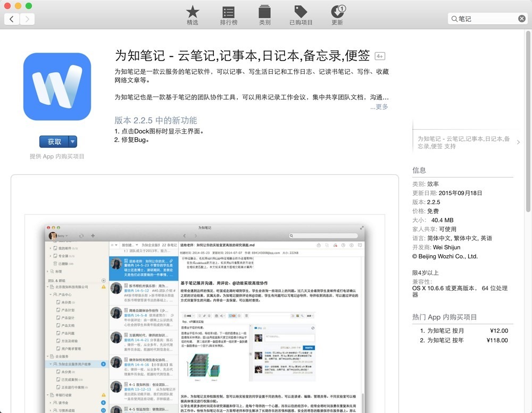Click the 4+ age rating badge
This screenshot has width=532, height=413.
[380, 56]
